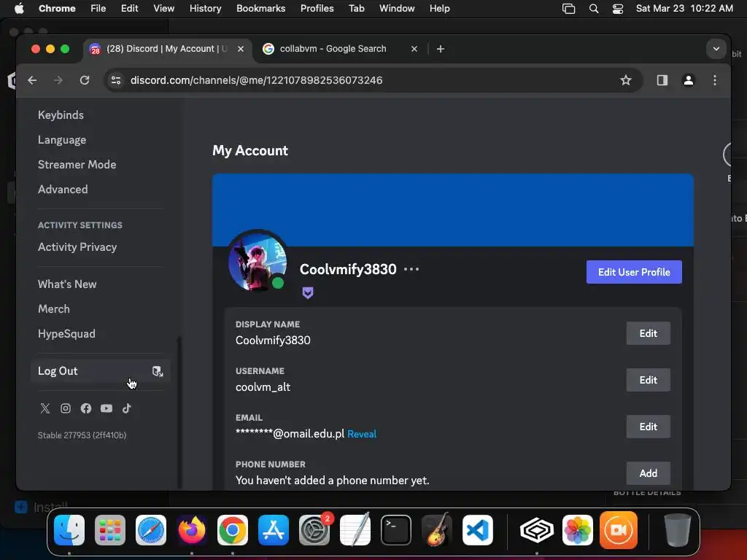Edit the Username coolvm_alt
This screenshot has width=747, height=560.
pyautogui.click(x=648, y=380)
